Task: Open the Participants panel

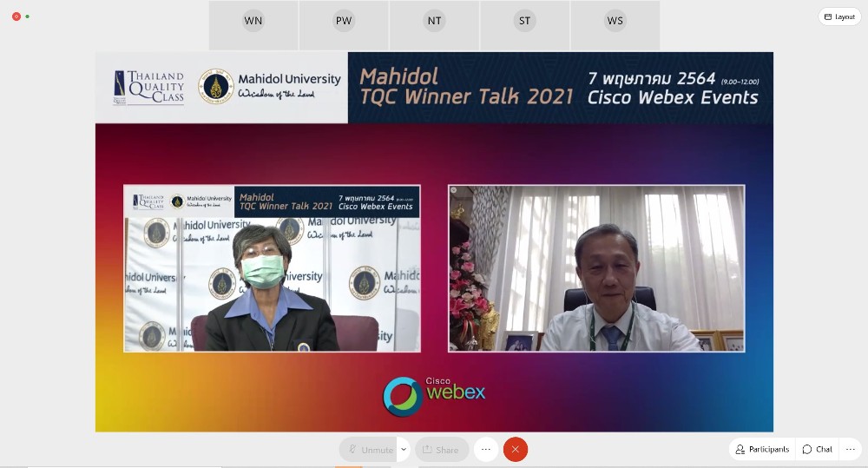Action: point(762,449)
